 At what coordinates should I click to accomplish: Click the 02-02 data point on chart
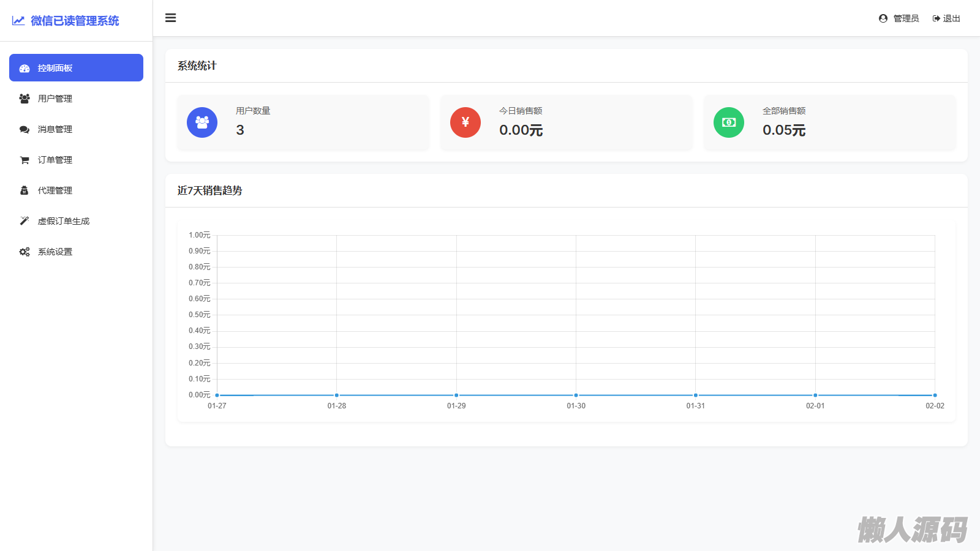(935, 395)
